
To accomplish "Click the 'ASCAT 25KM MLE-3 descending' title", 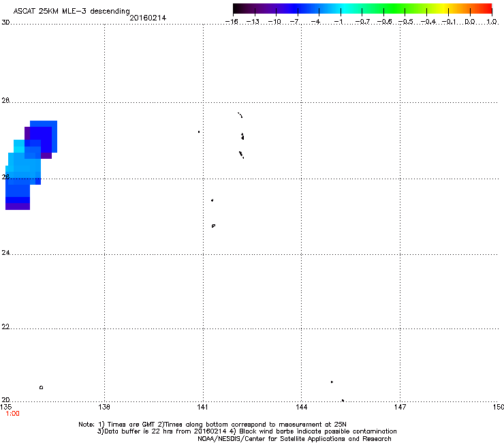I will 72,12.
